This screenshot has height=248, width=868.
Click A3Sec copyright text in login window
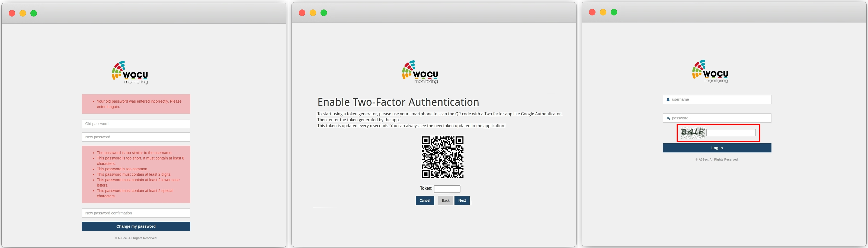[x=717, y=159]
